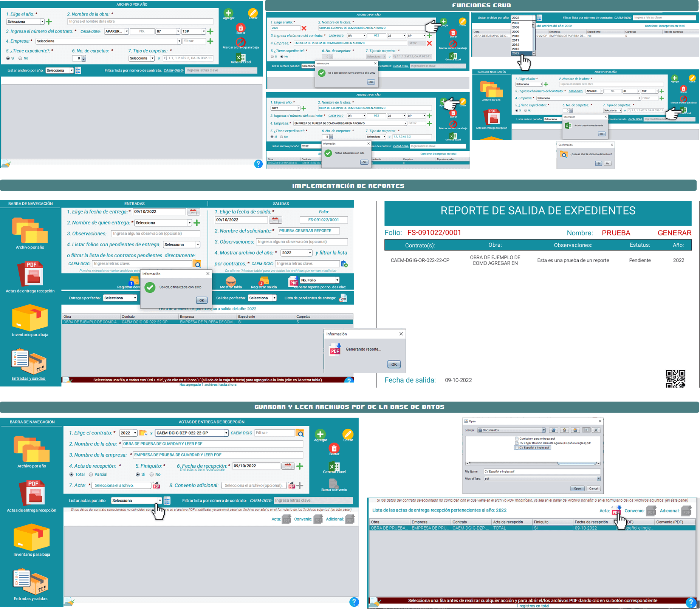Open Inventario para baja in the Actas screen sidebar

pyautogui.click(x=32, y=540)
